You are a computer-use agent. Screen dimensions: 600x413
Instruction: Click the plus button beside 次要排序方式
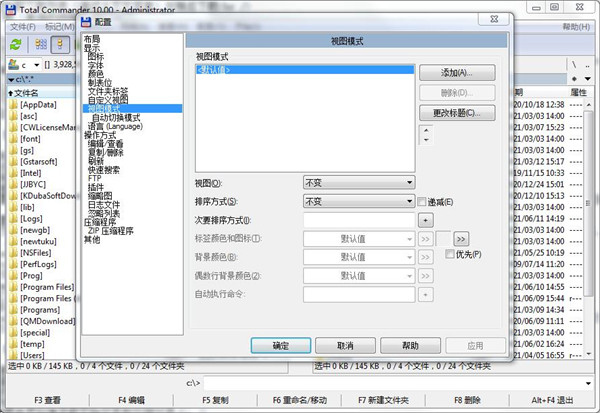(424, 219)
